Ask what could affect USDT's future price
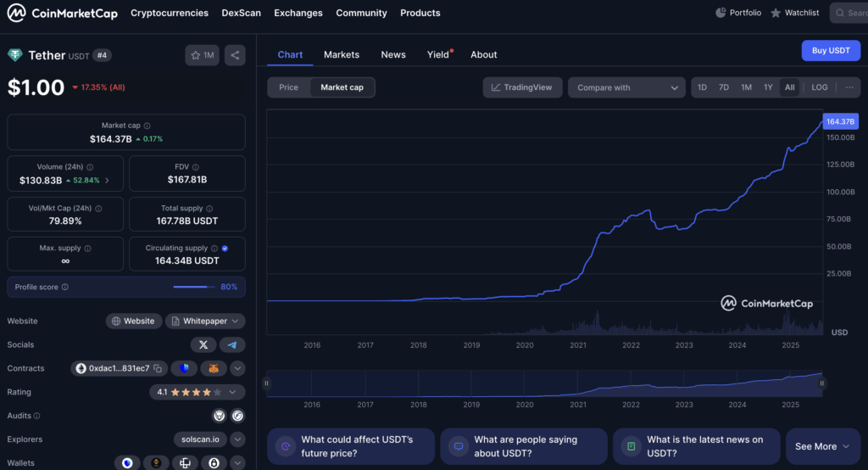 click(351, 446)
